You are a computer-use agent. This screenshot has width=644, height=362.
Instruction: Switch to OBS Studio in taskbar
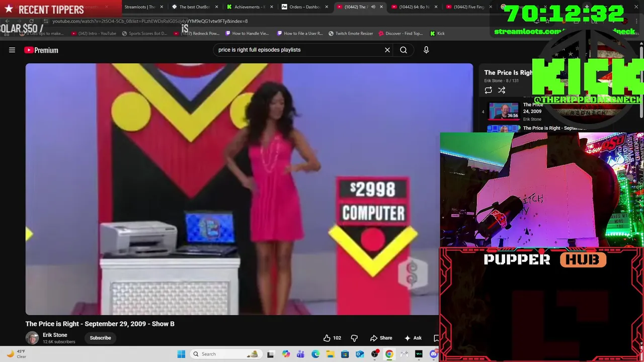pyautogui.click(x=374, y=354)
